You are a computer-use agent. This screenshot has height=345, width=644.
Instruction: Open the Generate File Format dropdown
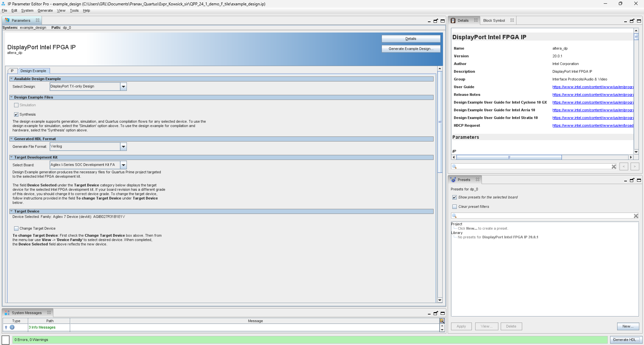coord(123,147)
